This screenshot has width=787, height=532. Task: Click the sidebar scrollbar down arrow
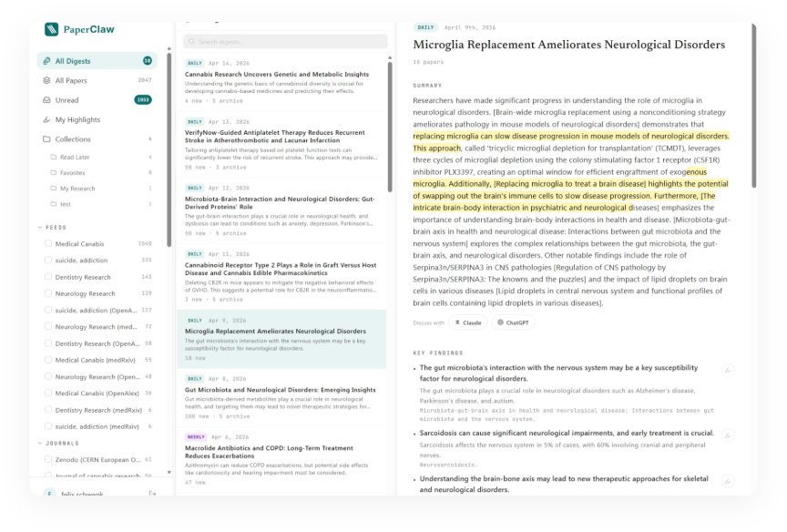click(169, 472)
